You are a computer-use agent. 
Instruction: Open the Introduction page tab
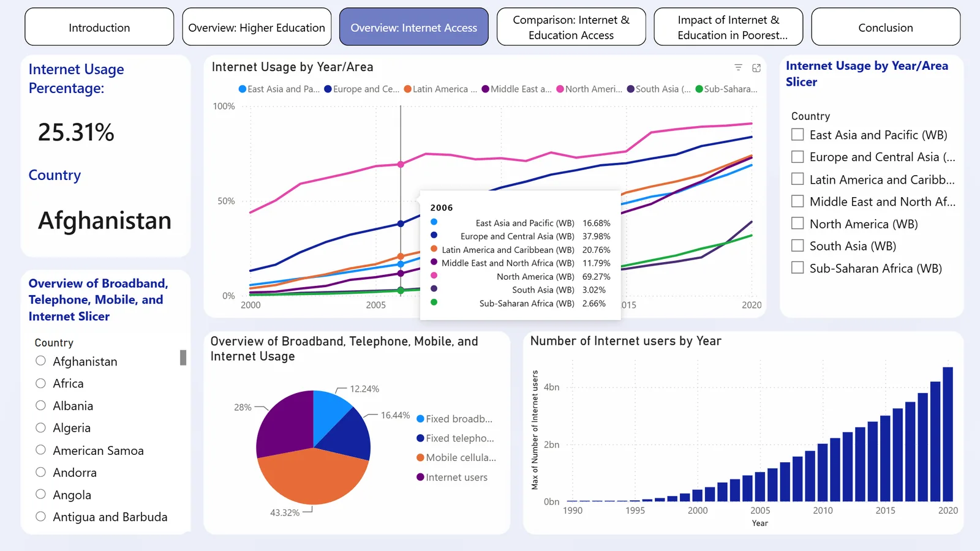tap(99, 27)
